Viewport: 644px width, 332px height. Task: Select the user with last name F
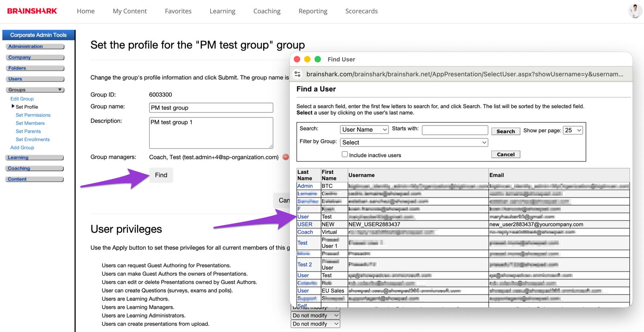(x=299, y=209)
